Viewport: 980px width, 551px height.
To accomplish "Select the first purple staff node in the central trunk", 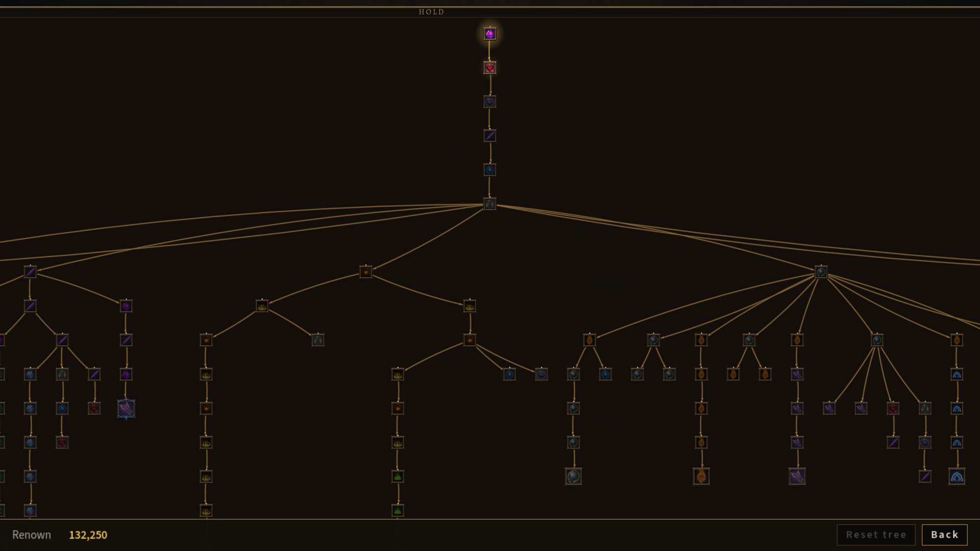I will coord(489,136).
